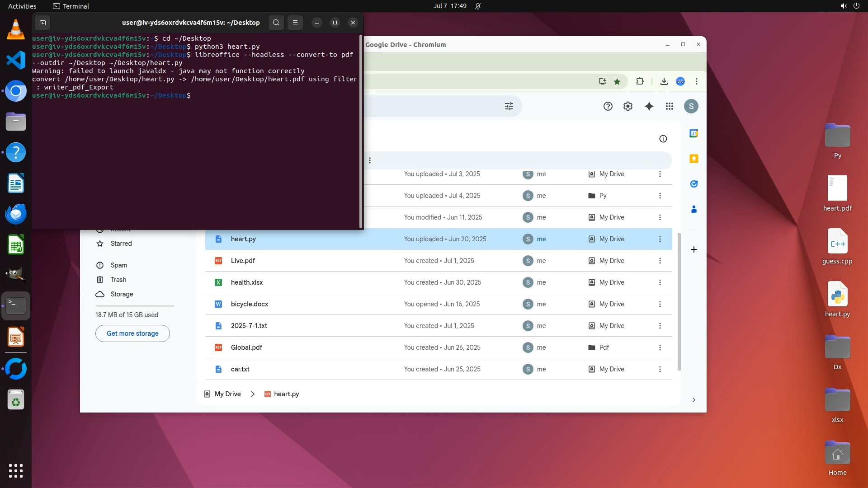Image resolution: width=868 pixels, height=488 pixels.
Task: Open Google Tasks side panel icon
Action: [x=693, y=184]
